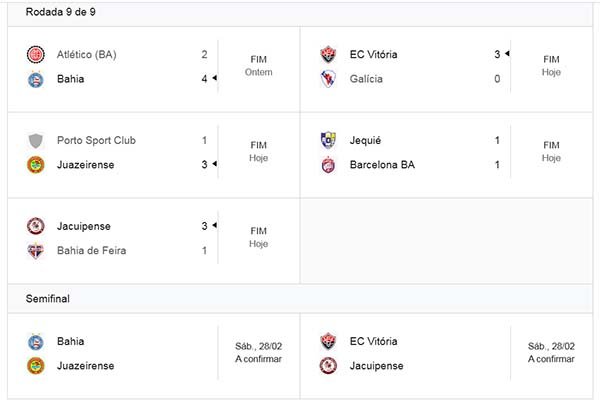Click the Jequié team crest
The height and width of the screenshot is (407, 600).
point(328,140)
